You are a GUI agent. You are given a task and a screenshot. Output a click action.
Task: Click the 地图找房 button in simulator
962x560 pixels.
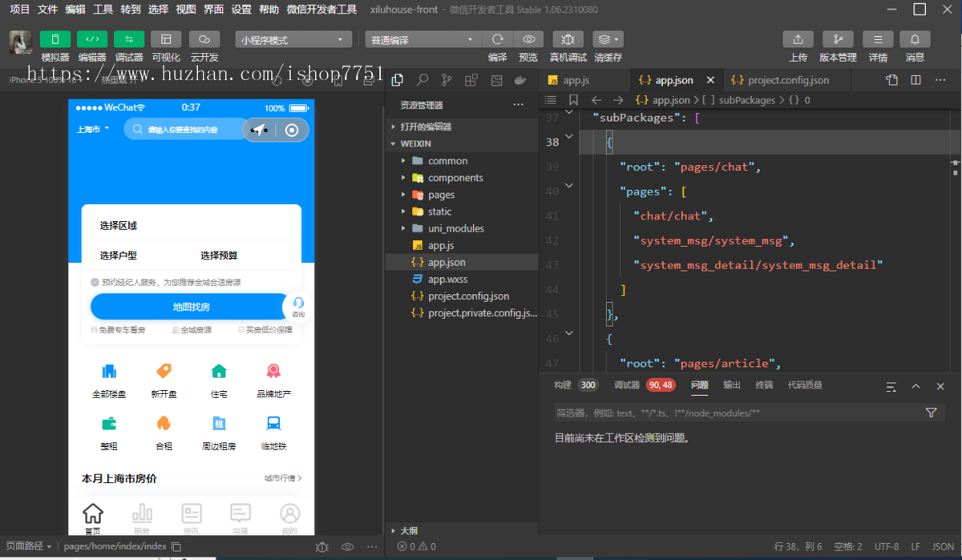[x=192, y=307]
